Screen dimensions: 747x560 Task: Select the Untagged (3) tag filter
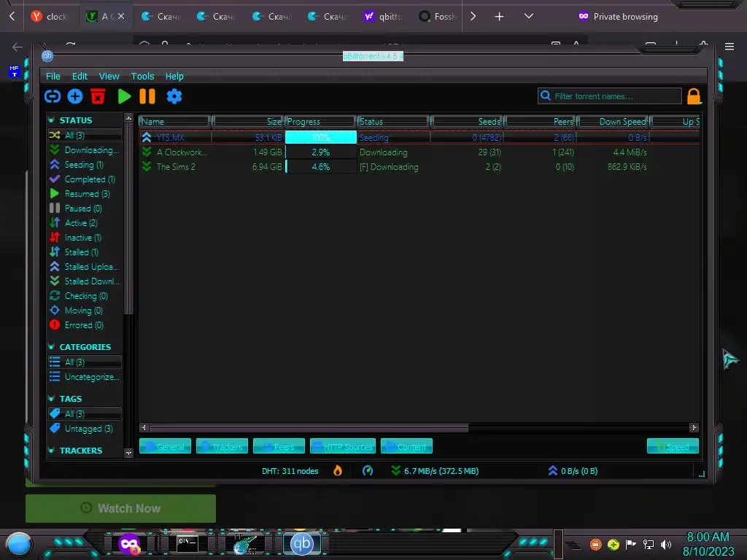pos(85,429)
